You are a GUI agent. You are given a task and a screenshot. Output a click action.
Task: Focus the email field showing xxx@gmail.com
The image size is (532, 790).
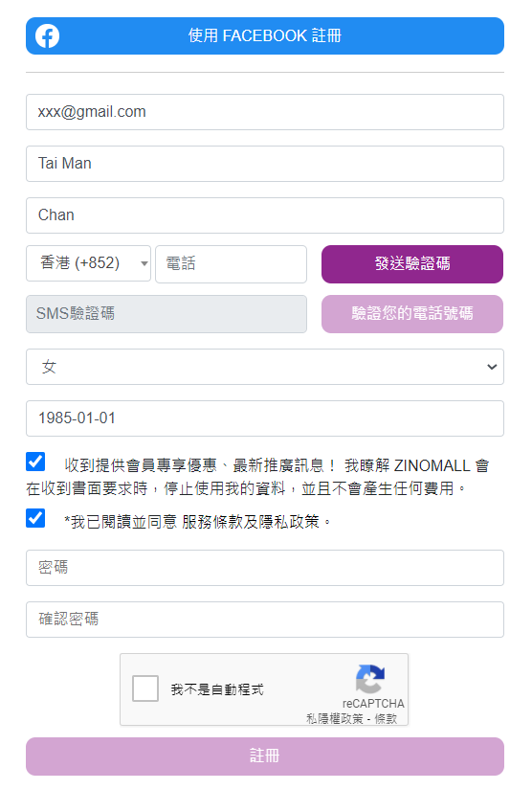click(265, 112)
